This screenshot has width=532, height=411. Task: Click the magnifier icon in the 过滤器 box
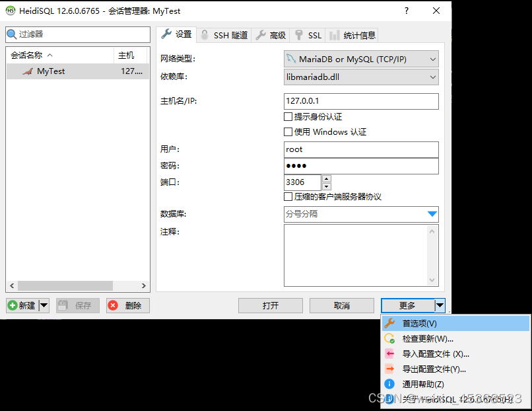click(13, 34)
